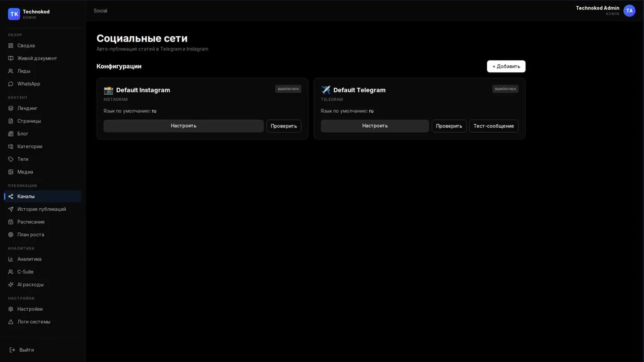Add a new configuration with Добавить
This screenshot has width=644, height=362.
point(506,66)
